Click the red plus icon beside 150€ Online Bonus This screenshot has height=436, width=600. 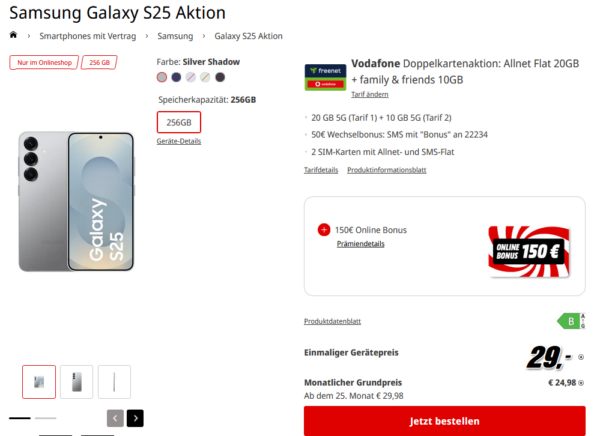(323, 229)
